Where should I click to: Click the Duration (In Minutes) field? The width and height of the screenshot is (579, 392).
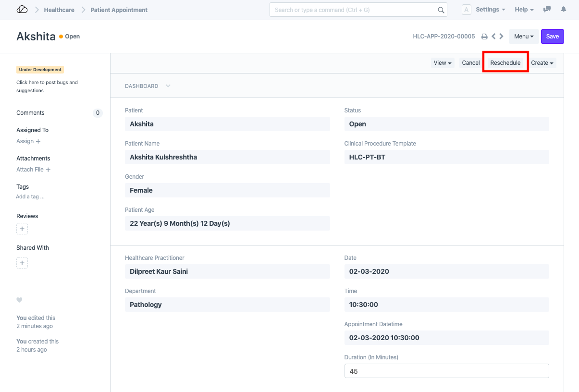tap(446, 371)
